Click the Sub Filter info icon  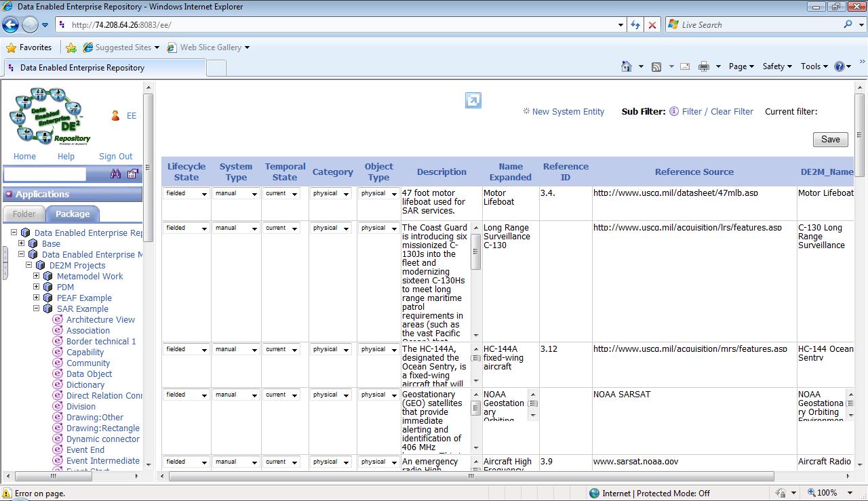673,111
